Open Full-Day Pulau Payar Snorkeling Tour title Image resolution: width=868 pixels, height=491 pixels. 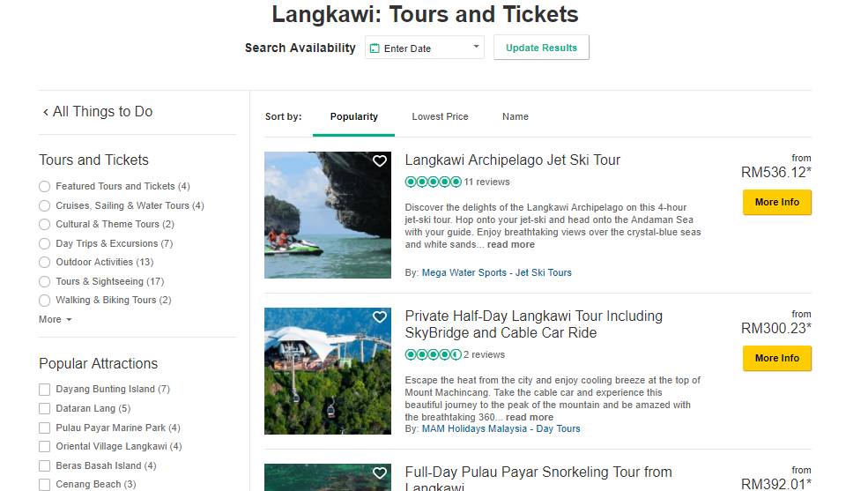click(538, 480)
